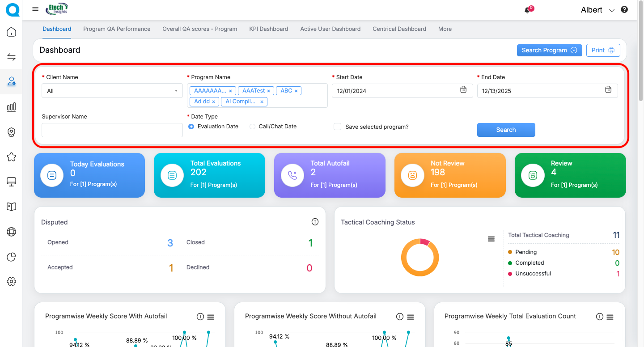Switch to the KPI Dashboard tab

pos(268,29)
